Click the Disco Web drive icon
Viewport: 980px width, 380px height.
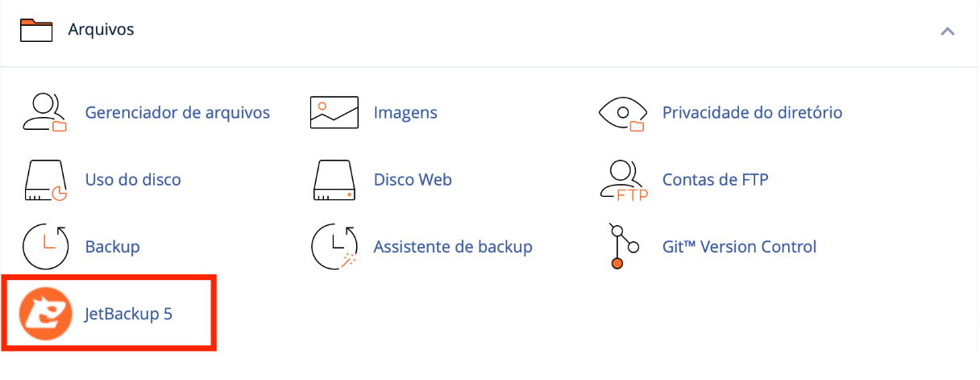coord(334,180)
